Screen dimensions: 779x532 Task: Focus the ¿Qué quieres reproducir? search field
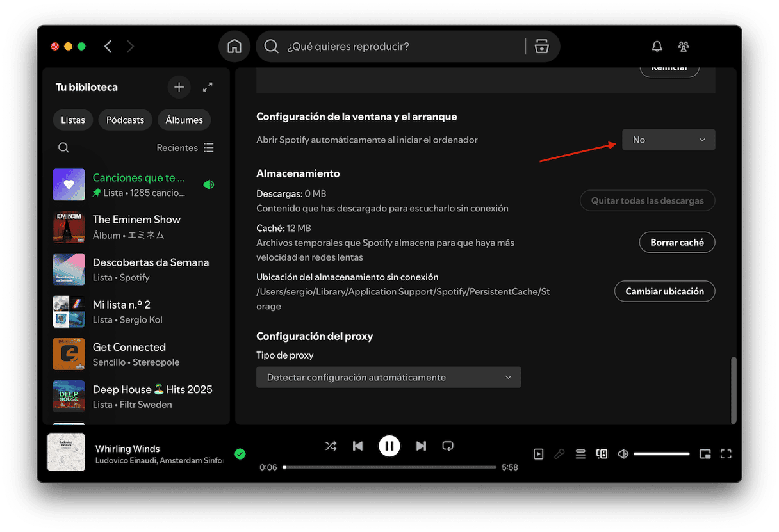[x=402, y=46]
